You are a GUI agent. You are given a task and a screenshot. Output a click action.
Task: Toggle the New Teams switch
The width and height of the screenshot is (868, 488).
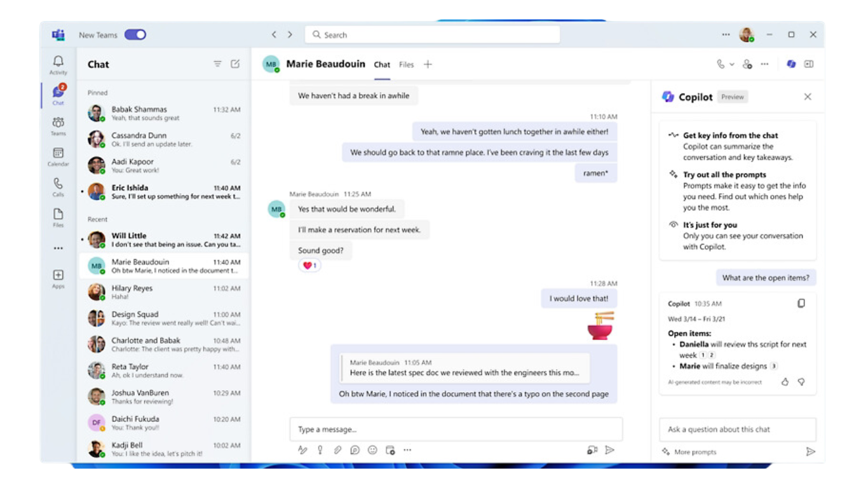[135, 35]
